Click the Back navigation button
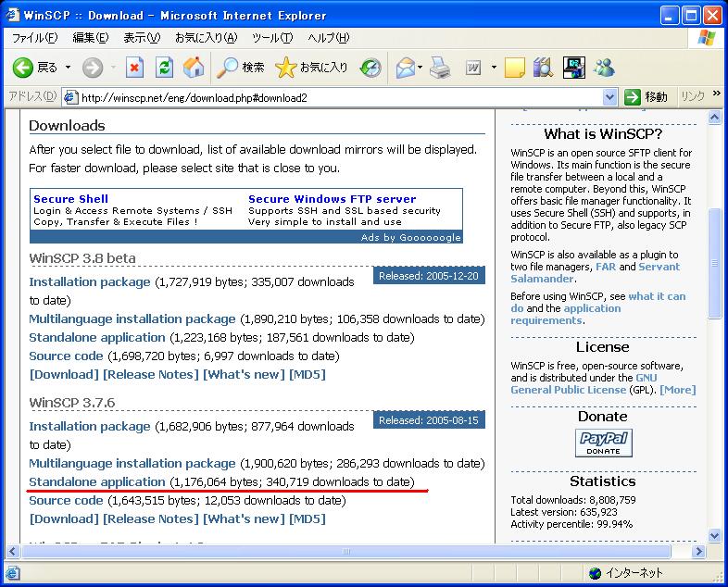Screen dimensions: 728x587 coord(35,68)
